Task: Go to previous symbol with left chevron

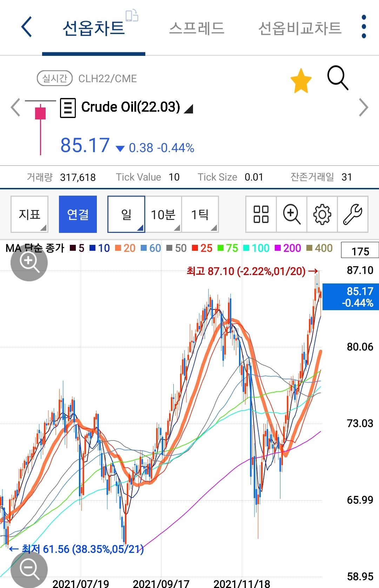Action: 15,107
